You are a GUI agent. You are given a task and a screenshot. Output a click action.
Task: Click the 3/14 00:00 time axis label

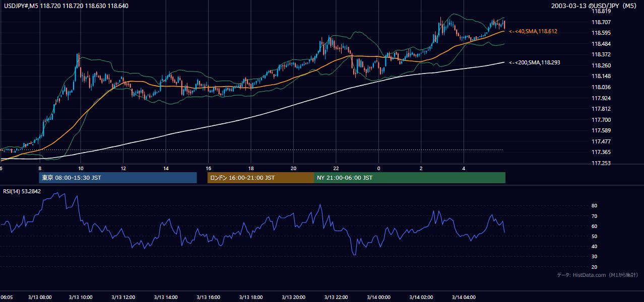(x=378, y=297)
